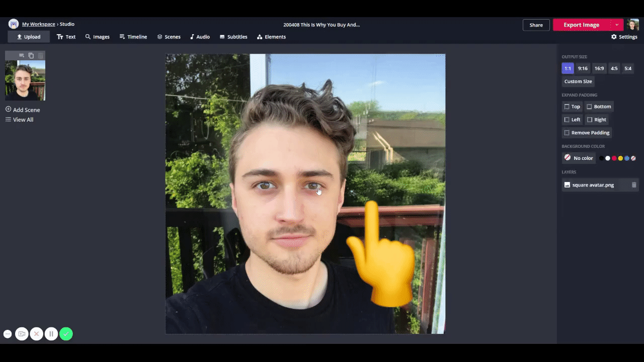The width and height of the screenshot is (644, 362).
Task: Open the workspace avatar icon
Action: click(x=14, y=24)
